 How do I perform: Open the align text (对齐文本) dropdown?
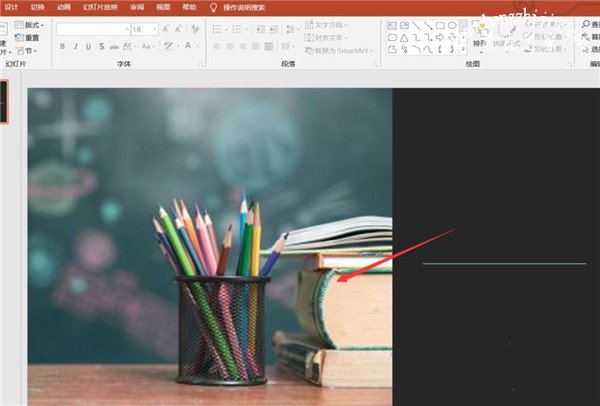point(326,38)
